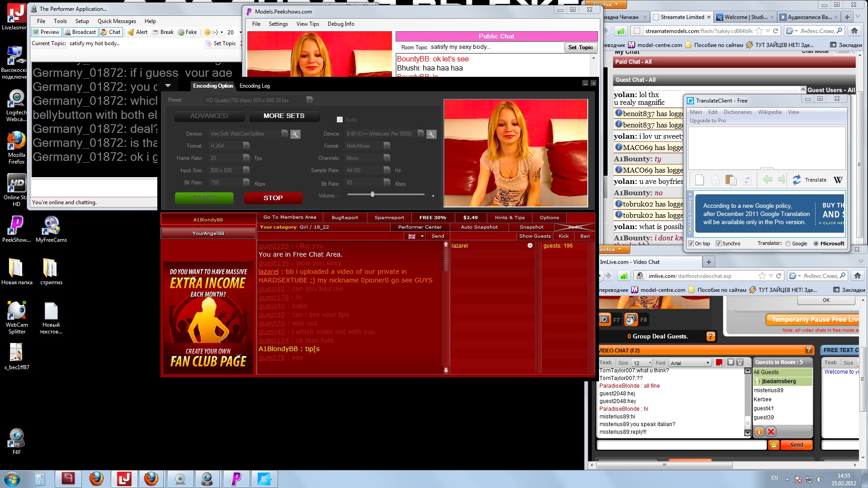Open Input Size 800 x 600 dropdown
The image size is (868, 488).
coord(246,170)
